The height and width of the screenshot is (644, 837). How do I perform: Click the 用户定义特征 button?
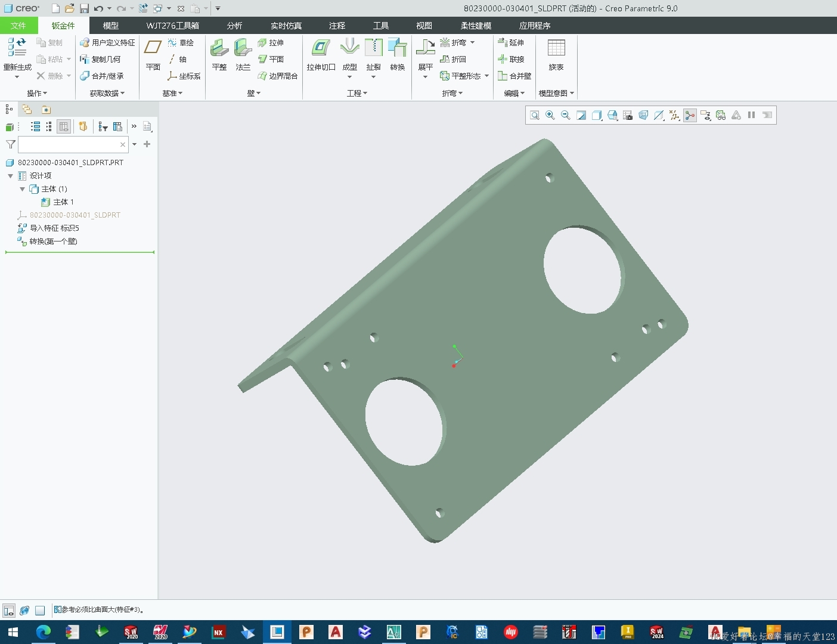click(107, 43)
